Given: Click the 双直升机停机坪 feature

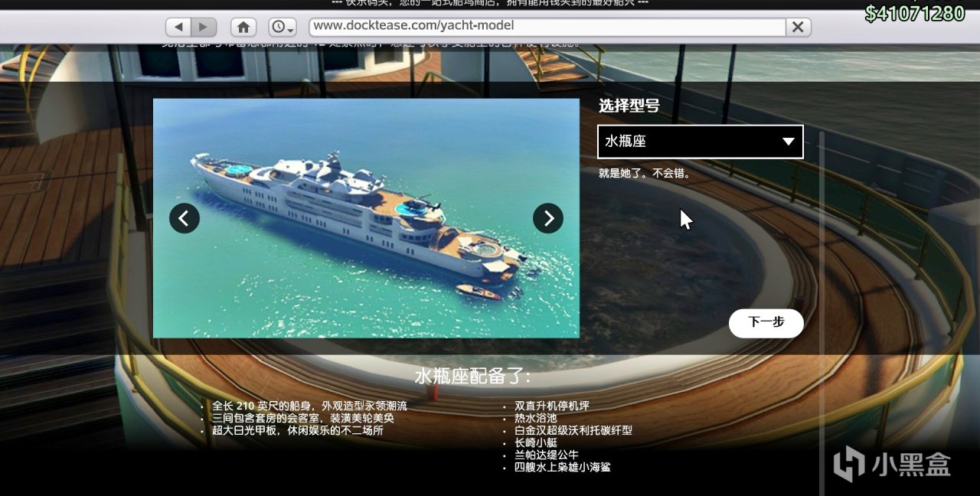Looking at the screenshot, I should click(x=552, y=406).
